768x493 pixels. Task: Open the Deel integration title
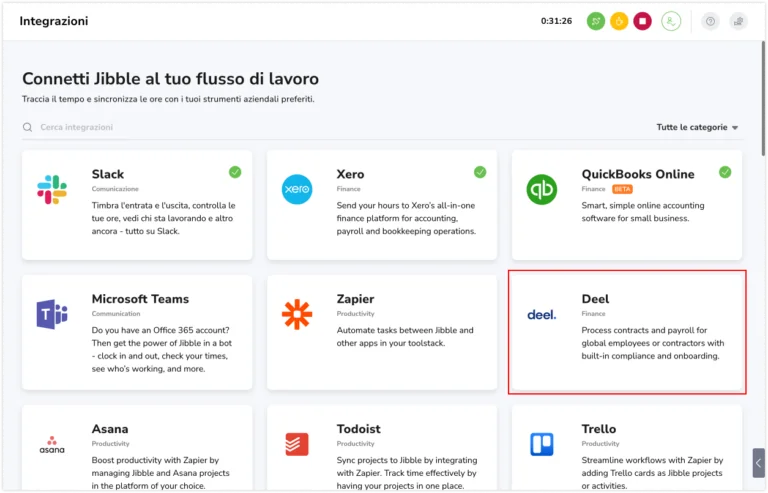pyautogui.click(x=595, y=299)
